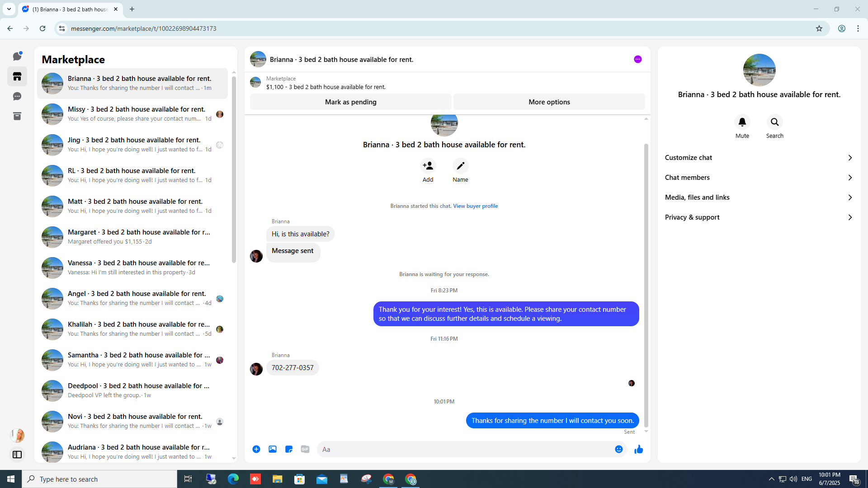Open the GIF picker icon
The width and height of the screenshot is (868, 488).
coord(305,449)
